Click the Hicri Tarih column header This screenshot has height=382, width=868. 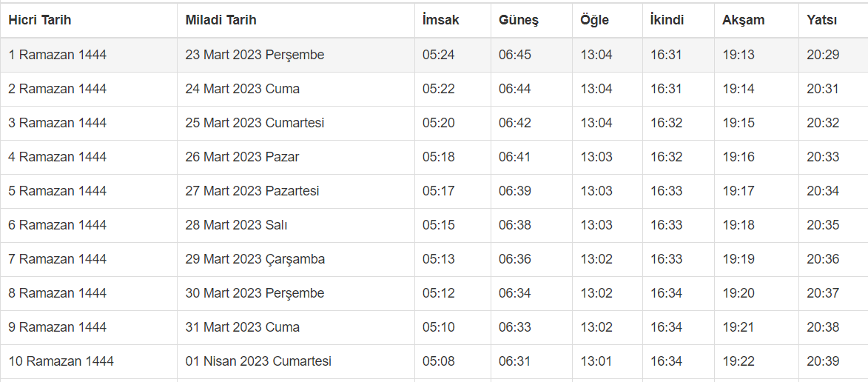[40, 20]
